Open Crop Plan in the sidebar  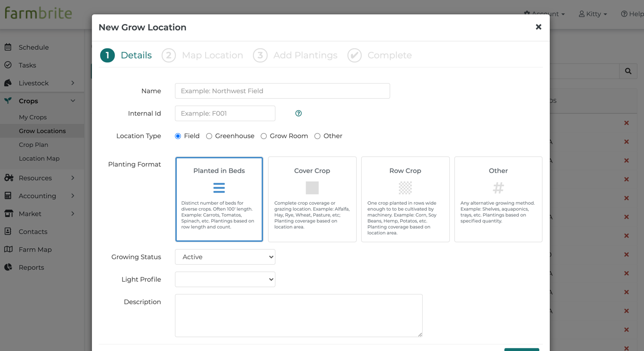34,145
